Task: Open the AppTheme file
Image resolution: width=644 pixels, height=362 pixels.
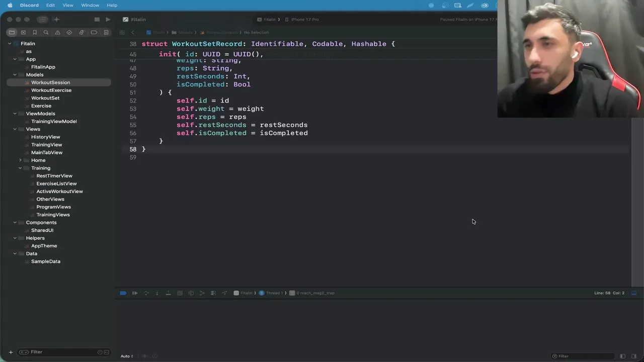Action: (44, 246)
